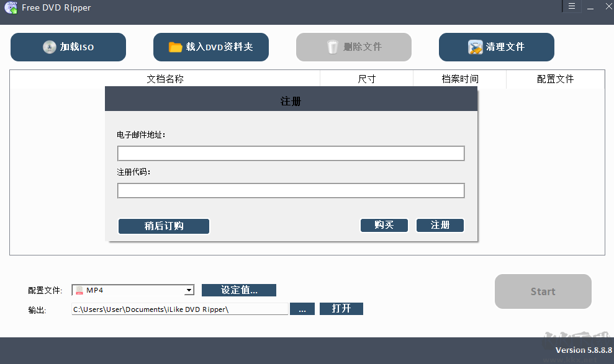614x364 pixels.
Task: Click the hamburger menu icon near window controls
Action: (571, 6)
